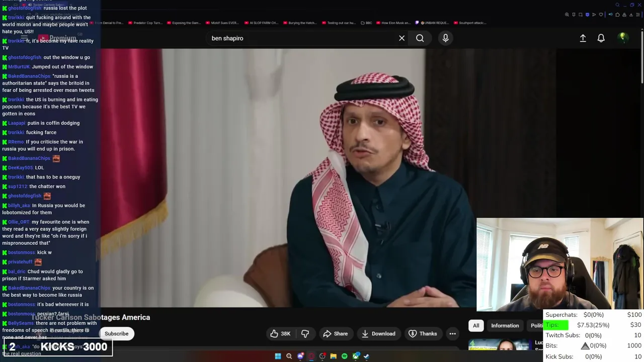
Task: Click chat username 'Ollie_ORT'
Action: pos(19,222)
